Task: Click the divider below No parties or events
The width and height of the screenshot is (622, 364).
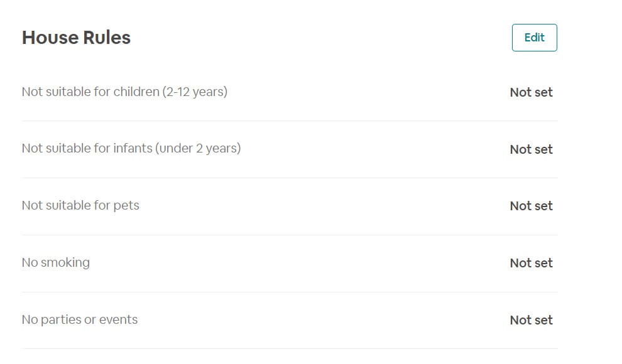Action: pos(289,348)
